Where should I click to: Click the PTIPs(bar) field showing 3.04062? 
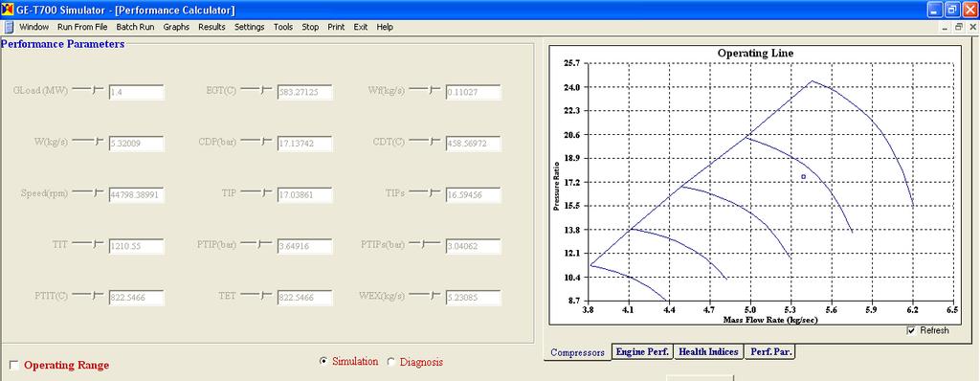tap(473, 246)
